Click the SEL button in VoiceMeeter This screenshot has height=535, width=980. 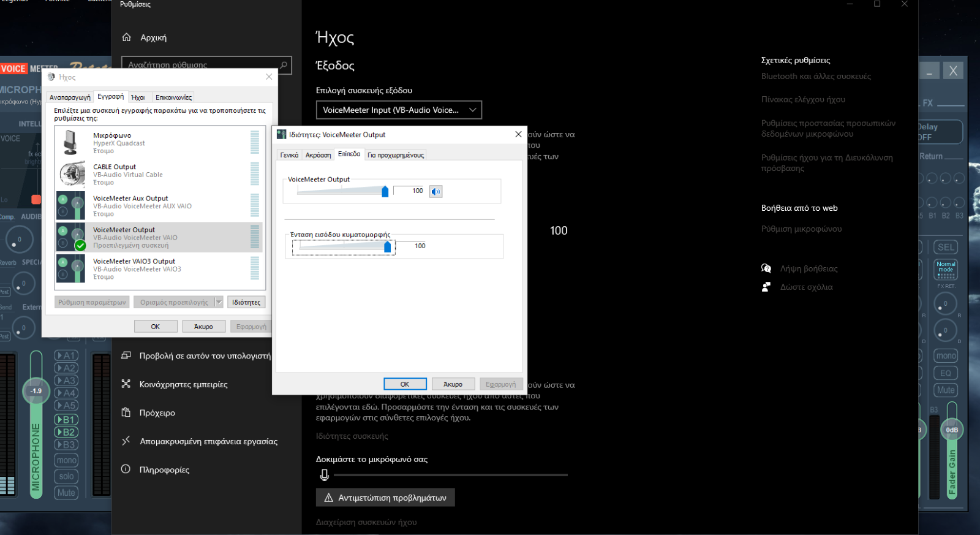946,247
